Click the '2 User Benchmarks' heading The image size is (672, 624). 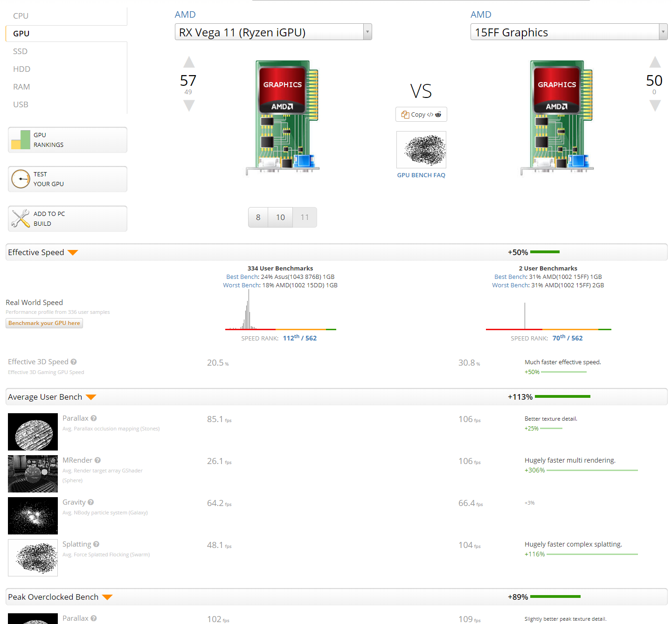click(548, 269)
